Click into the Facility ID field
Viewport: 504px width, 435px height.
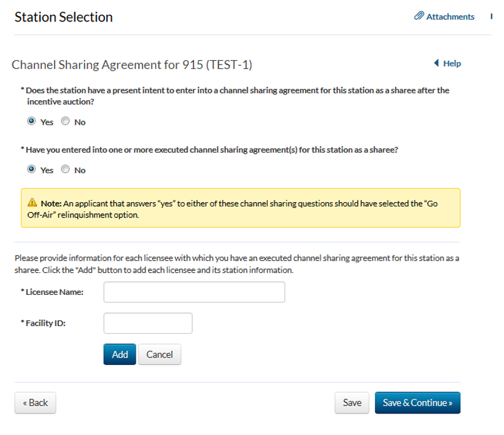pyautogui.click(x=148, y=323)
